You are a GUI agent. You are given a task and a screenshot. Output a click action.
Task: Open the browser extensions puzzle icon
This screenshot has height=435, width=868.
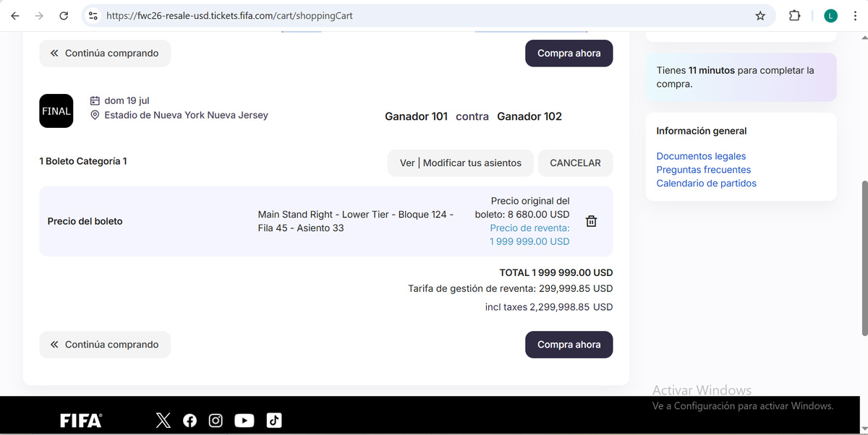[x=794, y=15]
